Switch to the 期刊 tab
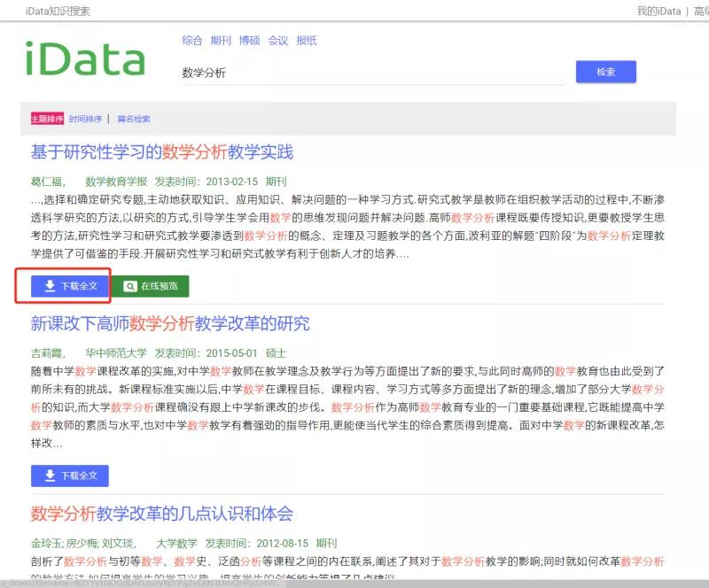Viewport: 709px width, 588px height. pos(219,41)
